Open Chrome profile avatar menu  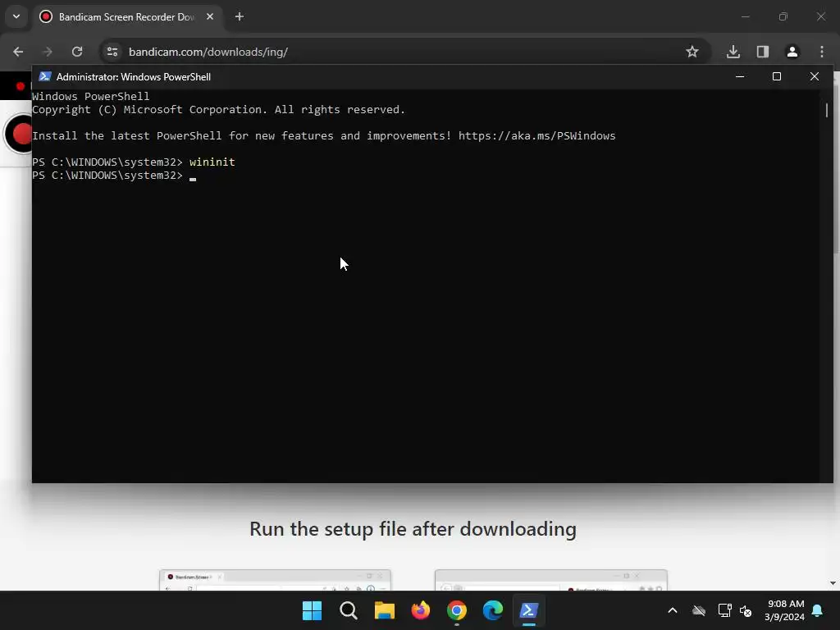click(792, 52)
